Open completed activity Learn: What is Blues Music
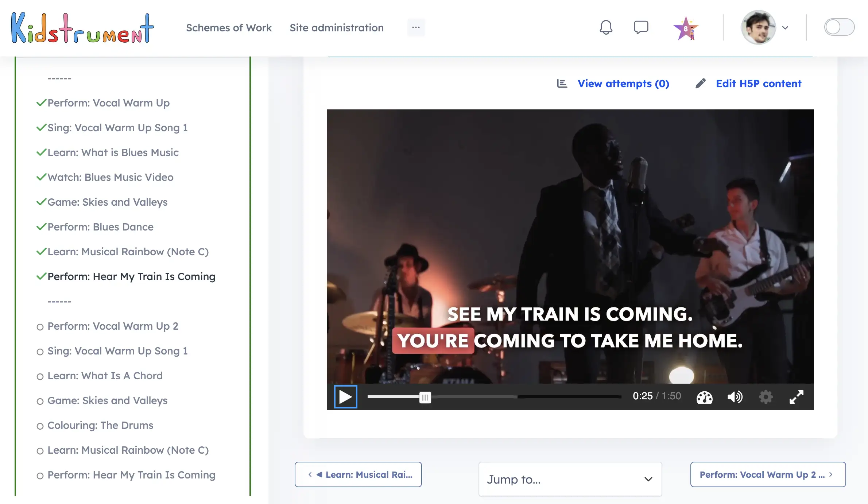 [113, 152]
